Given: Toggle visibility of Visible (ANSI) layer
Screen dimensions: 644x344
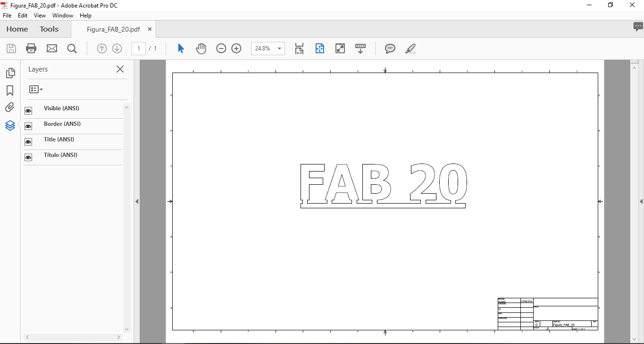Looking at the screenshot, I should tap(28, 111).
